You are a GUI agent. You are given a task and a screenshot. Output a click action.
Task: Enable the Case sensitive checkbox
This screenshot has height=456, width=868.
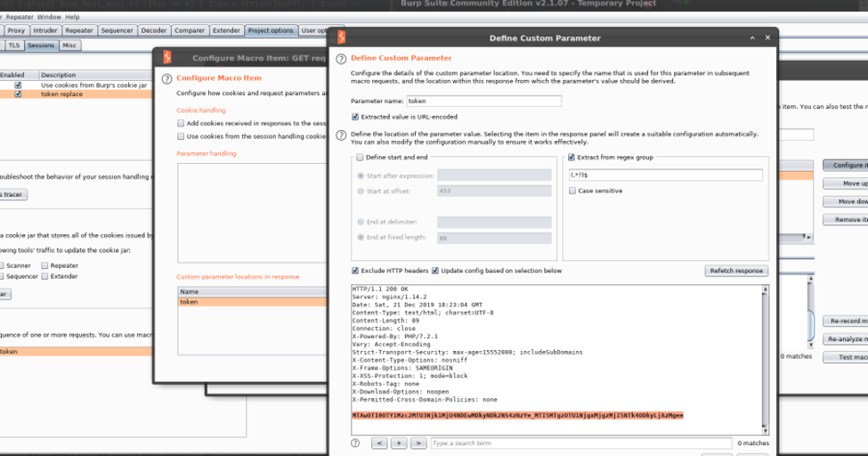572,191
